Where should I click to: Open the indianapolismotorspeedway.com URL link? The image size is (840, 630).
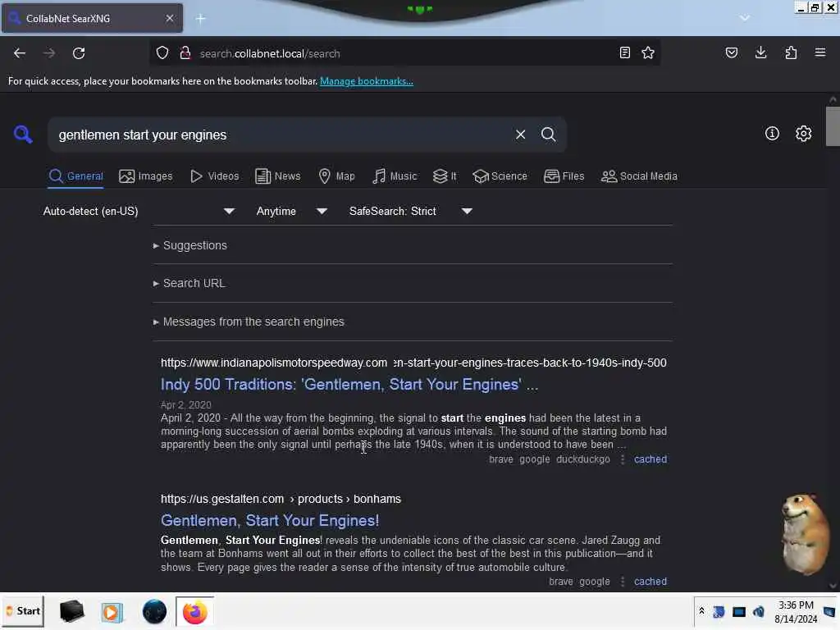tap(413, 363)
